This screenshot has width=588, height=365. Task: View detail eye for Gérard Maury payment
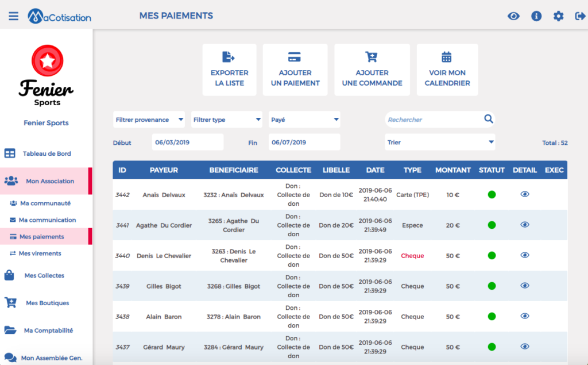525,346
